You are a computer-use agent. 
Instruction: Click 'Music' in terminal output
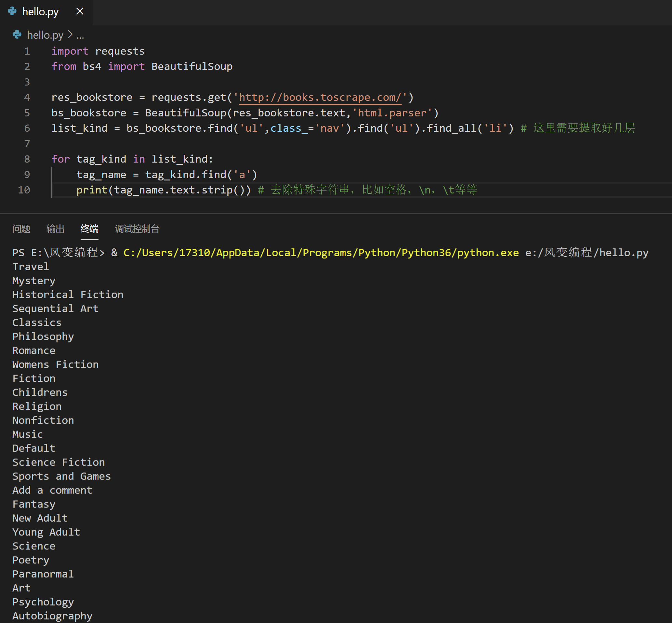pos(28,434)
